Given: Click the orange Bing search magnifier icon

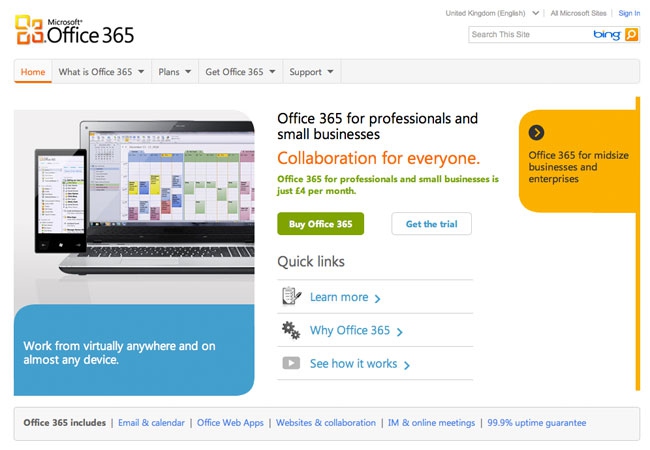Looking at the screenshot, I should 631,34.
